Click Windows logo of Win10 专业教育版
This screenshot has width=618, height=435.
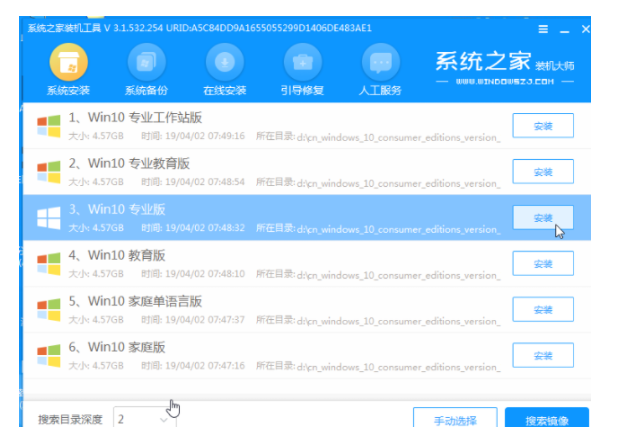49,172
